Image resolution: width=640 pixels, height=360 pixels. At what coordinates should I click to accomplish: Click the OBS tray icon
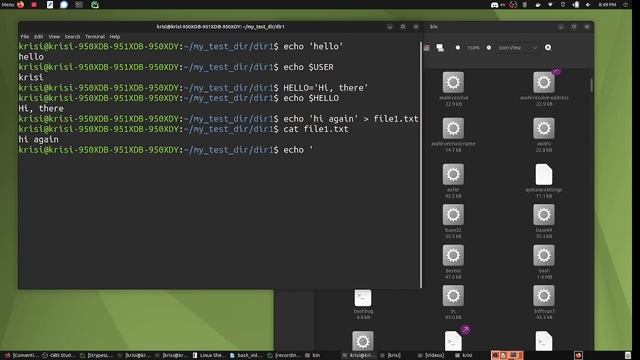tap(513, 4)
